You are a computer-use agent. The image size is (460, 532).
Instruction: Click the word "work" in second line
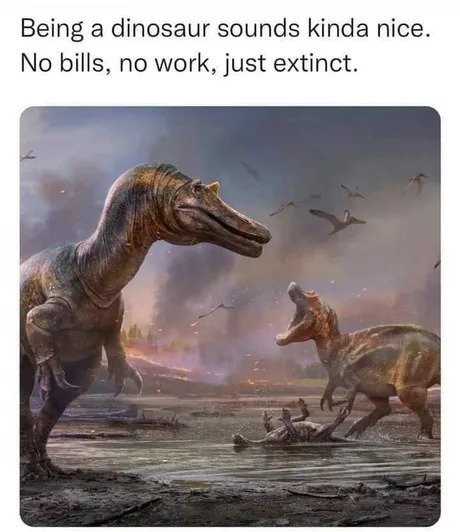pos(183,63)
